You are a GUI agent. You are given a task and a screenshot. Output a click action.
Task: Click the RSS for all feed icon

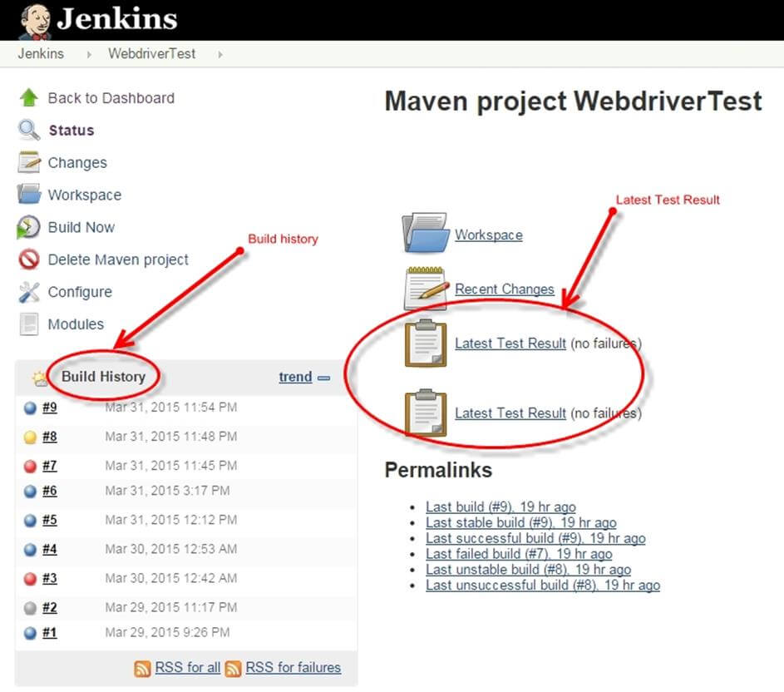tap(142, 668)
